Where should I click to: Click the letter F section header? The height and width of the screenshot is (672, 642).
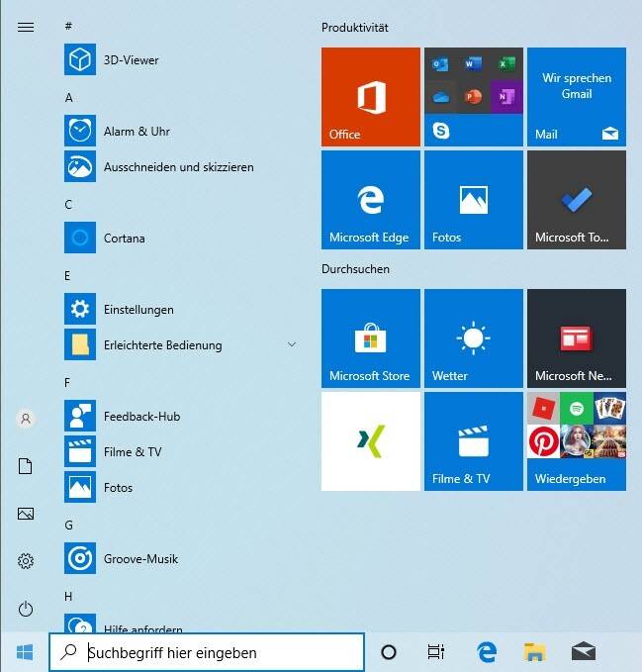68,382
